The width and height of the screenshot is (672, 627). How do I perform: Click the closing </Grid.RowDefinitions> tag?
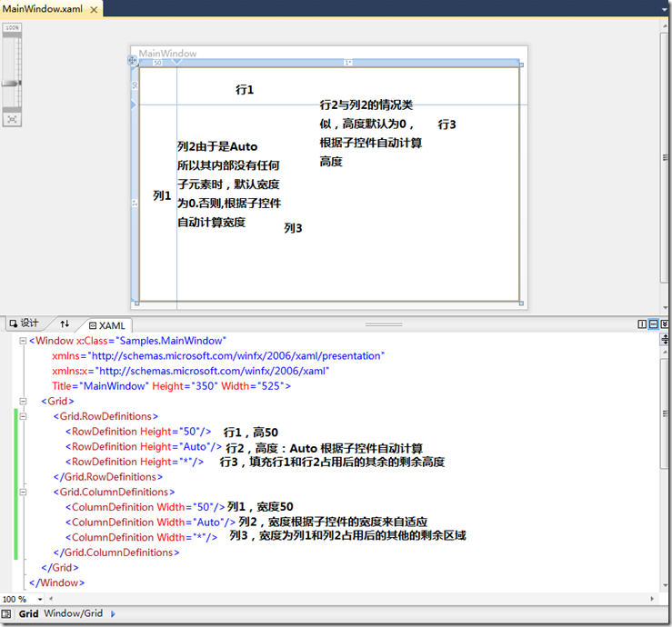[x=108, y=477]
